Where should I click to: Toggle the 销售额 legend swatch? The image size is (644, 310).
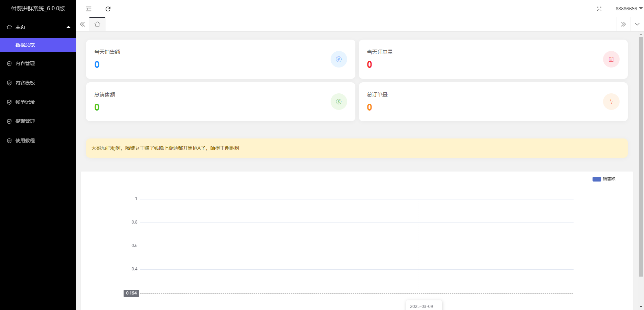[597, 179]
